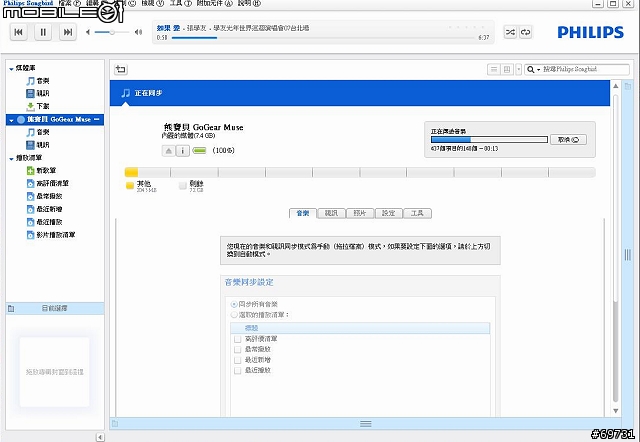The image size is (640, 442).
Task: Open the 附加元件 (A) menu
Action: (x=214, y=3)
